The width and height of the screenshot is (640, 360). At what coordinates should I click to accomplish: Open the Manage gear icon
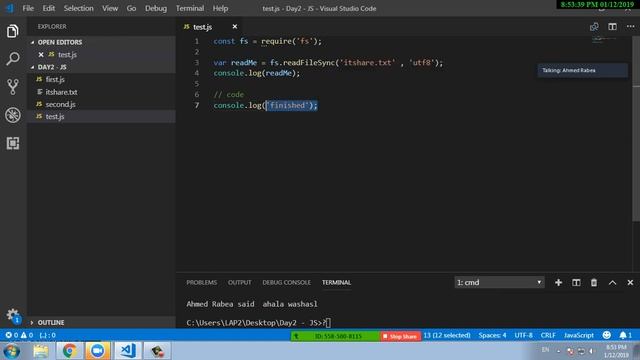(x=13, y=315)
